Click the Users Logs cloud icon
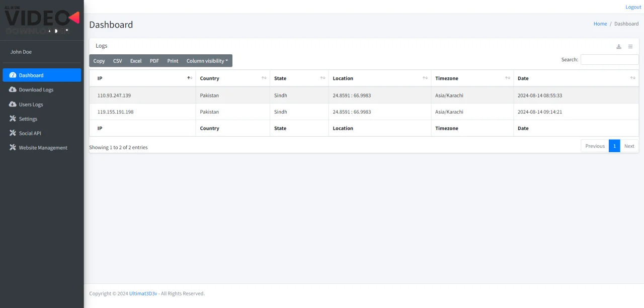 (13, 104)
